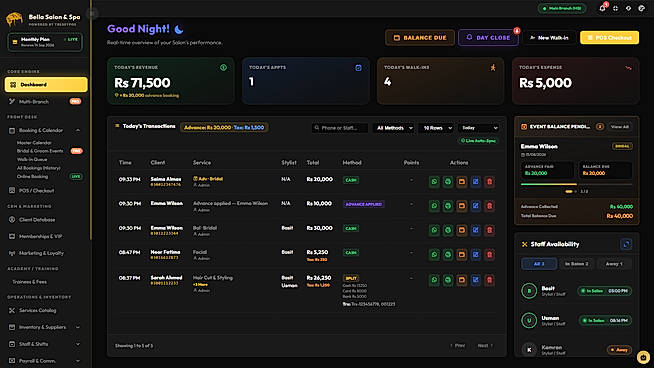Screen dimensions: 654x368
Task: Open the Main Branch selector badge
Action: coord(562,8)
